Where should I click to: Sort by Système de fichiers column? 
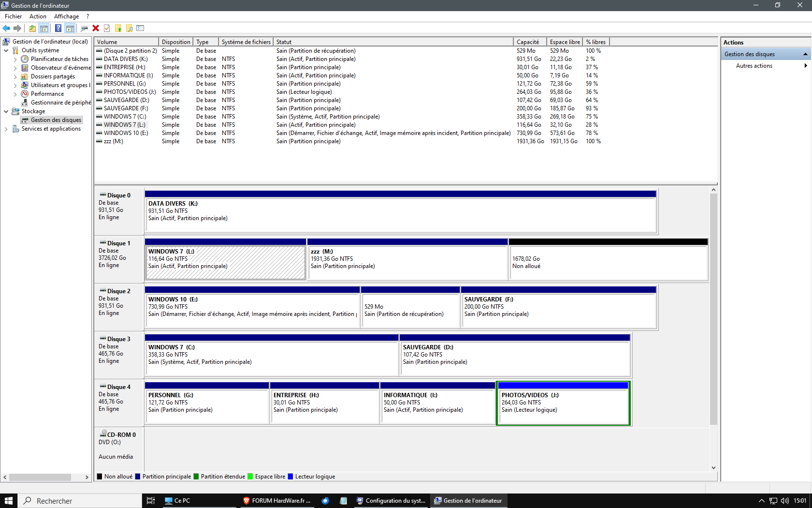click(x=246, y=42)
